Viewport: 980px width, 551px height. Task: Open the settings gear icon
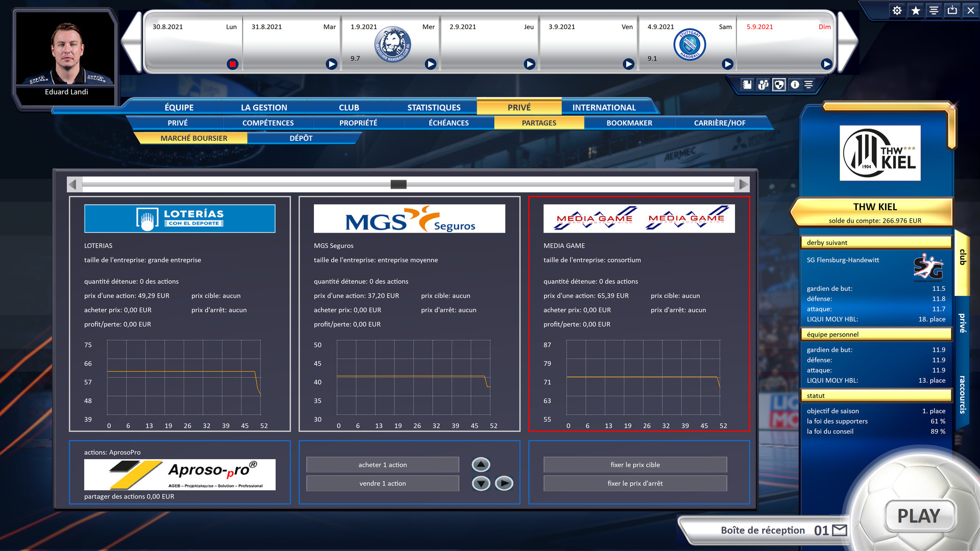pyautogui.click(x=897, y=11)
